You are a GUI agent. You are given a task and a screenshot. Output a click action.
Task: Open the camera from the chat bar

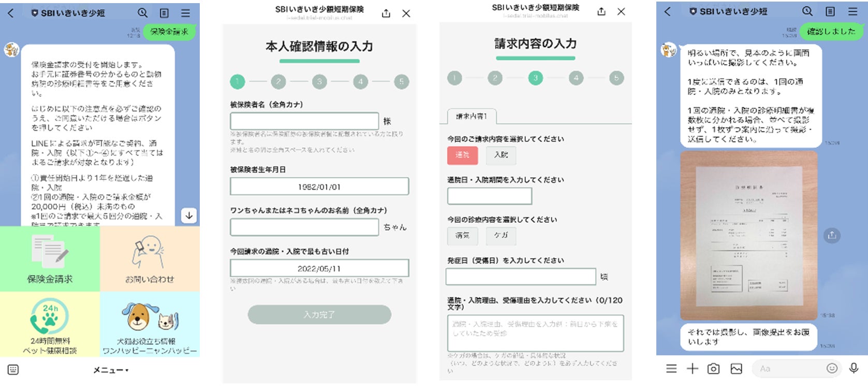[x=714, y=368]
